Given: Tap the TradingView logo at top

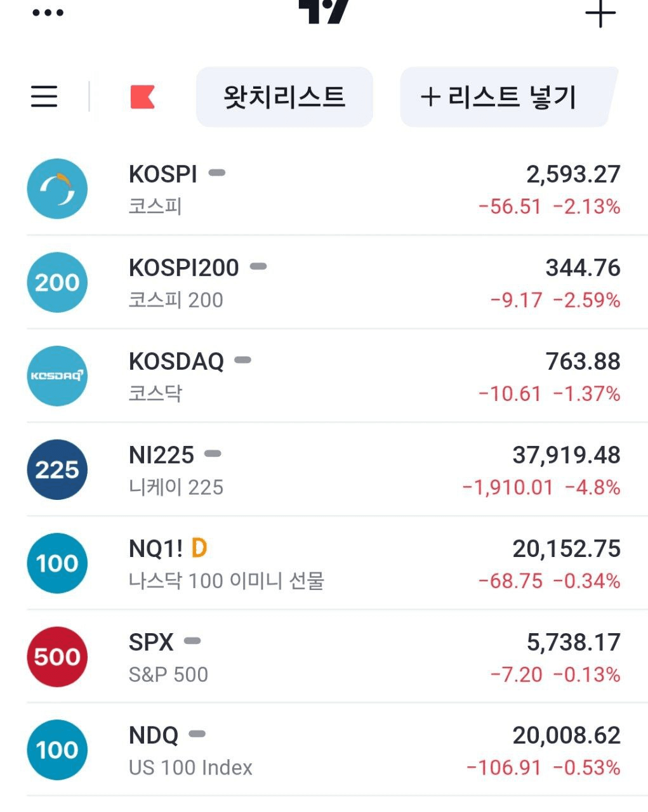Looking at the screenshot, I should point(324,10).
